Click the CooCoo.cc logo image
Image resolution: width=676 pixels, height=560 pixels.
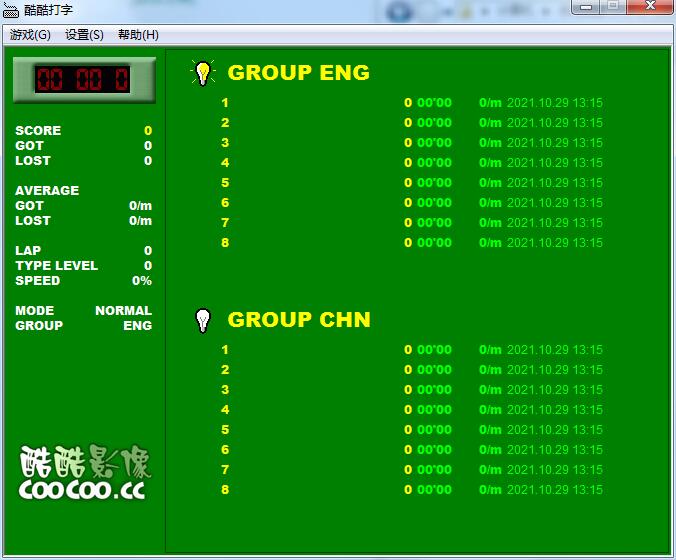click(84, 472)
